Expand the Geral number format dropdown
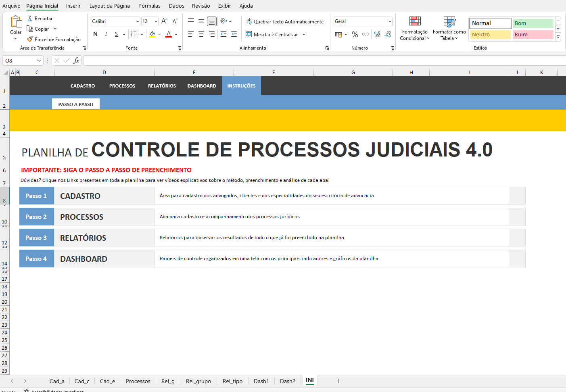The image size is (566, 392). click(x=390, y=21)
